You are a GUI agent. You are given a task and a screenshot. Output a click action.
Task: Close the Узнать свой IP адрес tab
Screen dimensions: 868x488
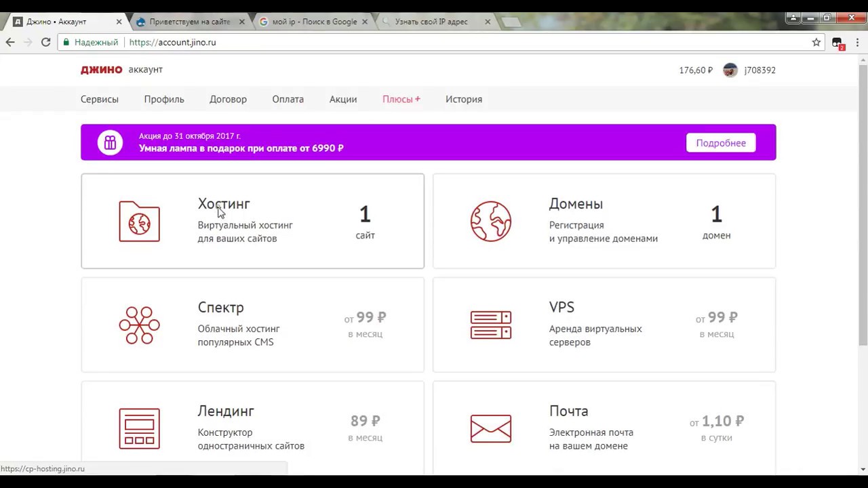pos(488,22)
